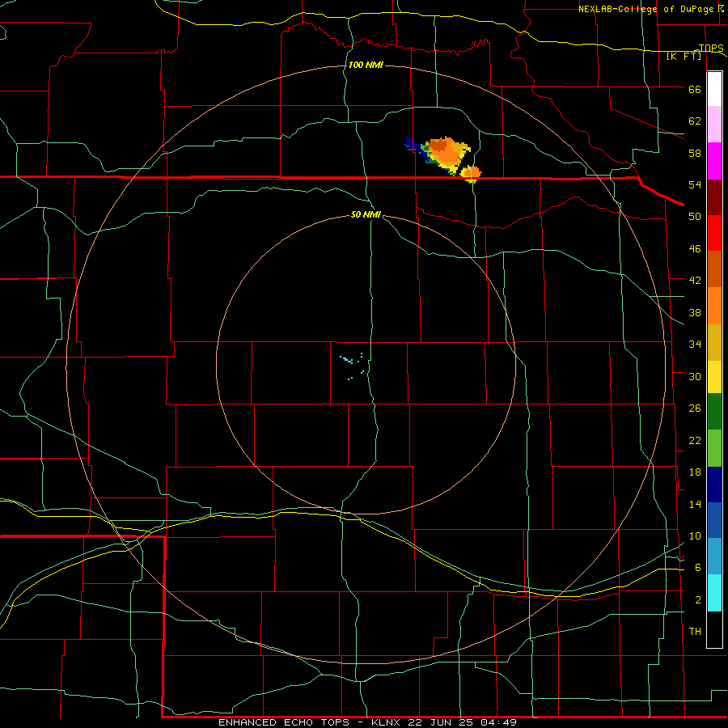Click the bright yellow legend swatch
The image size is (728, 728).
714,377
